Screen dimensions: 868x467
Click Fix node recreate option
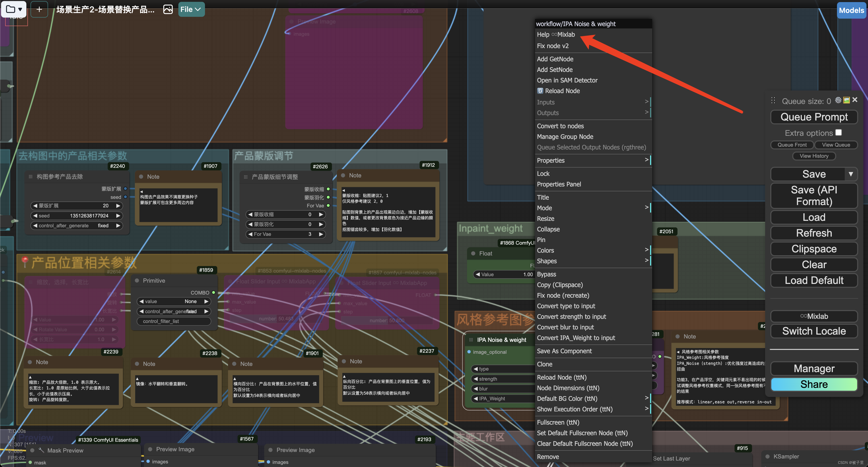563,295
